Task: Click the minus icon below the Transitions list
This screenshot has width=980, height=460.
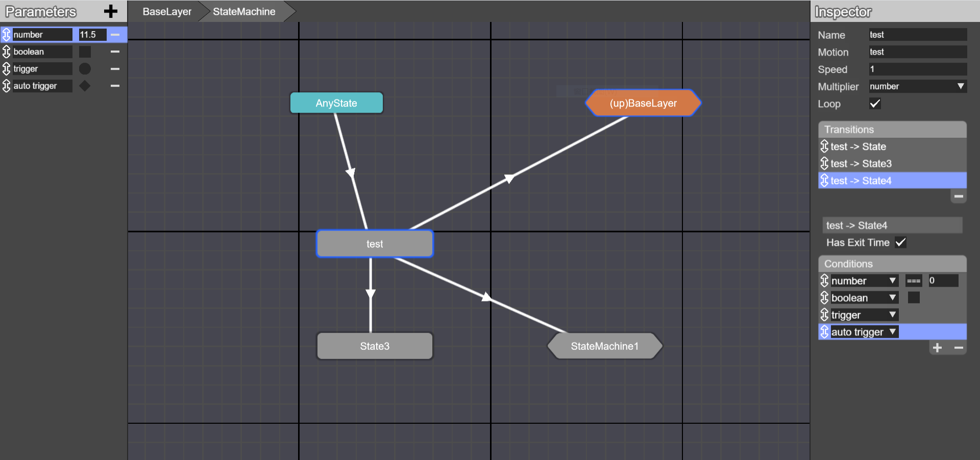Action: (x=958, y=196)
